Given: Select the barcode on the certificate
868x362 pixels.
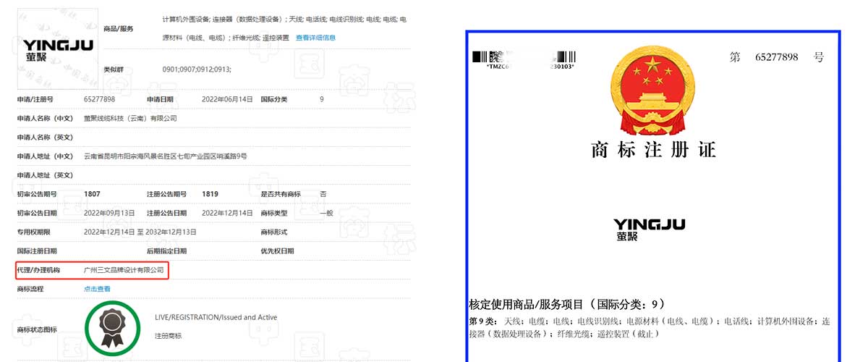Looking at the screenshot, I should (523, 59).
